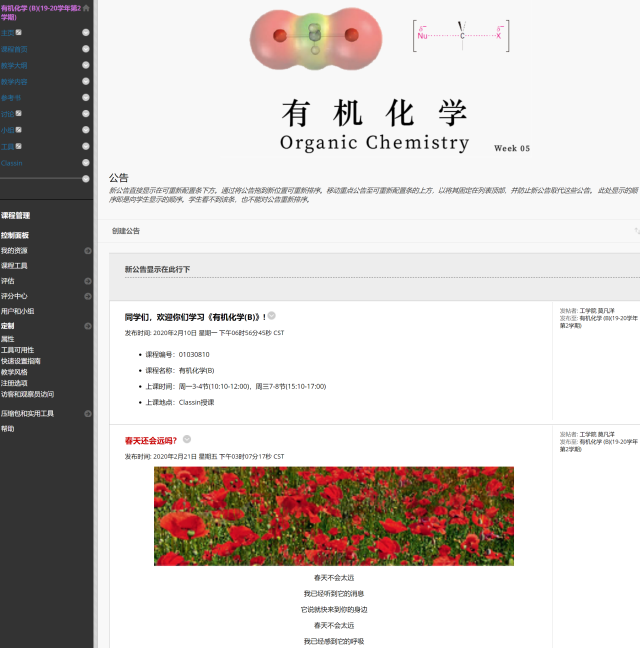Open options chevron for Classin menu item
640x648 pixels.
[86, 162]
